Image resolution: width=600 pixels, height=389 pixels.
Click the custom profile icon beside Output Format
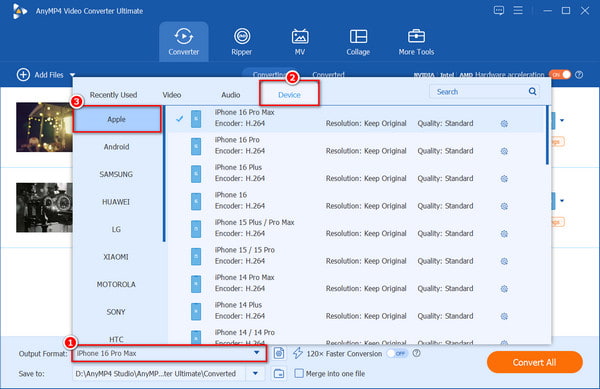tap(279, 353)
